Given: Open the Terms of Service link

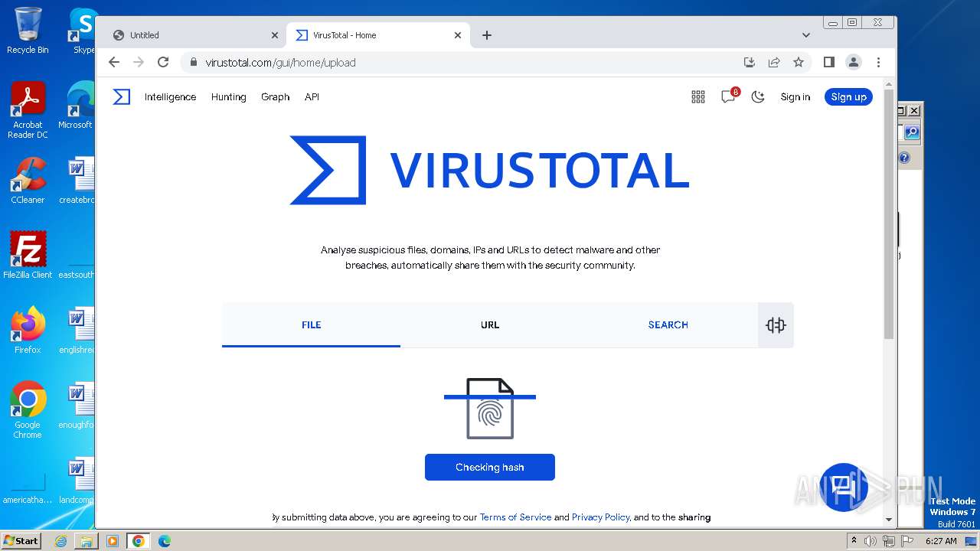Looking at the screenshot, I should coord(515,517).
